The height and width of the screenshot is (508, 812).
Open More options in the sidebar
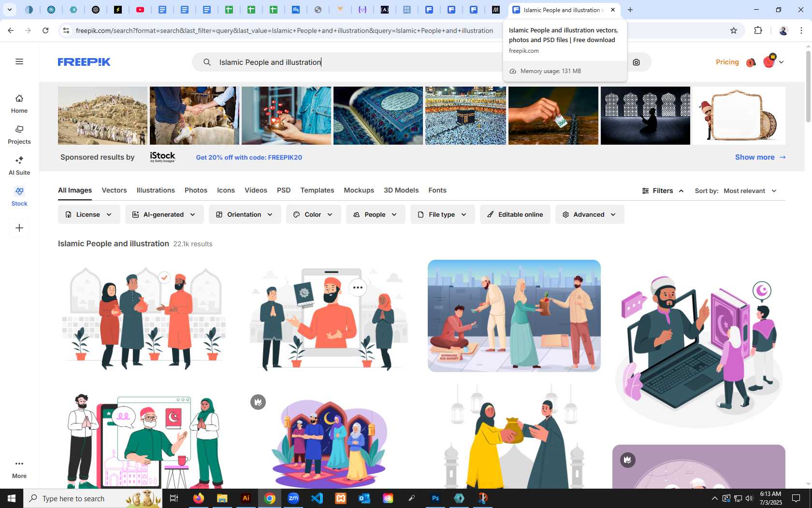click(x=19, y=469)
